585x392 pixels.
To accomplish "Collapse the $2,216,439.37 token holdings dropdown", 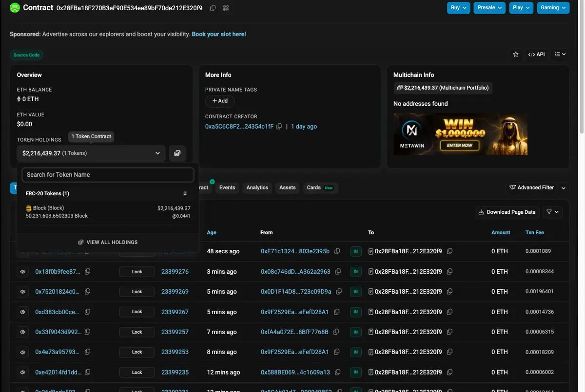I will tap(91, 153).
